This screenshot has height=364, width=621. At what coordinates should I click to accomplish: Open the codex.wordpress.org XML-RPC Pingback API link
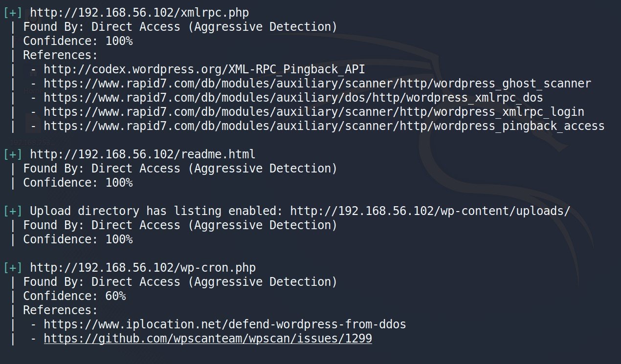[x=204, y=69]
